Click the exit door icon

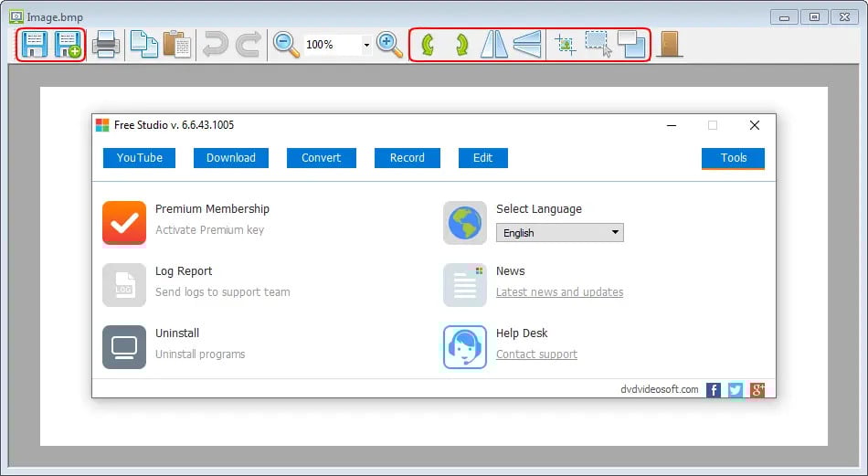[670, 44]
